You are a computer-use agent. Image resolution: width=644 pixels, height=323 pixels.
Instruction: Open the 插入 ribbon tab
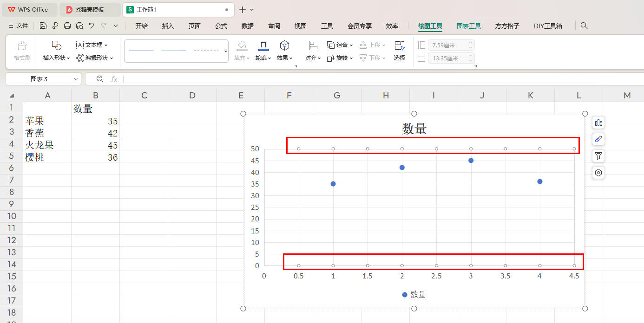(x=168, y=26)
